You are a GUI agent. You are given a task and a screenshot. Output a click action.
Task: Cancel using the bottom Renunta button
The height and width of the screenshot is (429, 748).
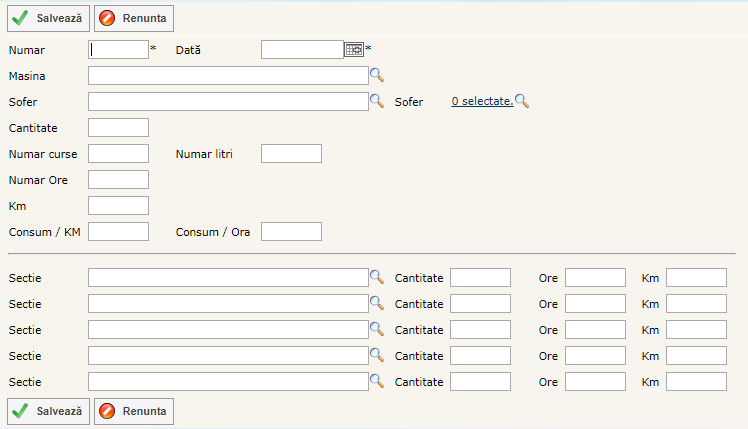point(134,411)
